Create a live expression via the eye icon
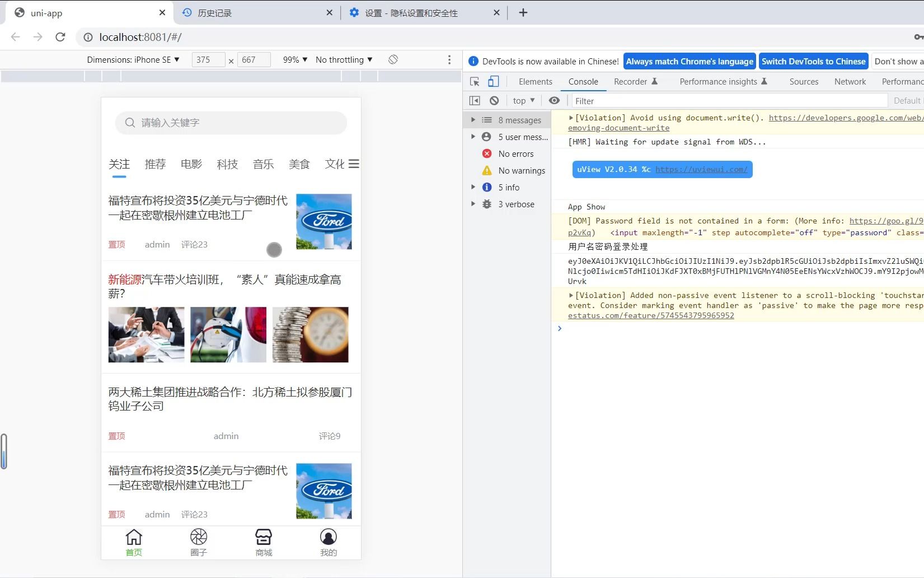This screenshot has height=578, width=924. tap(554, 101)
